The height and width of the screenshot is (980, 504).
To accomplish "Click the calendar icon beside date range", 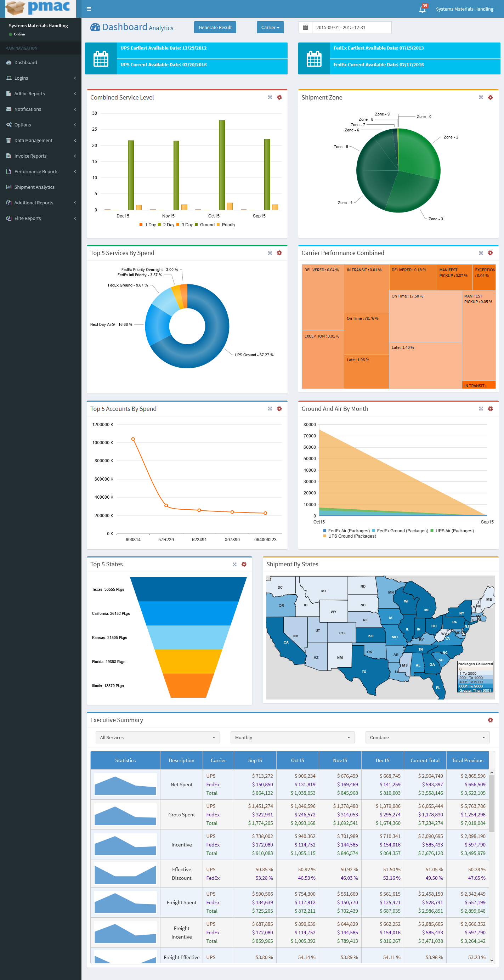I will point(305,27).
